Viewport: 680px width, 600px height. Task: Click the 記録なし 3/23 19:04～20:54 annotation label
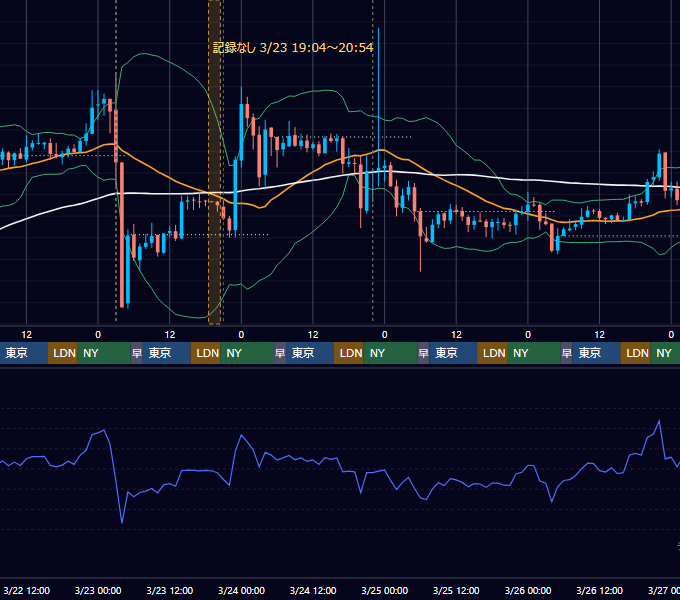pyautogui.click(x=293, y=47)
